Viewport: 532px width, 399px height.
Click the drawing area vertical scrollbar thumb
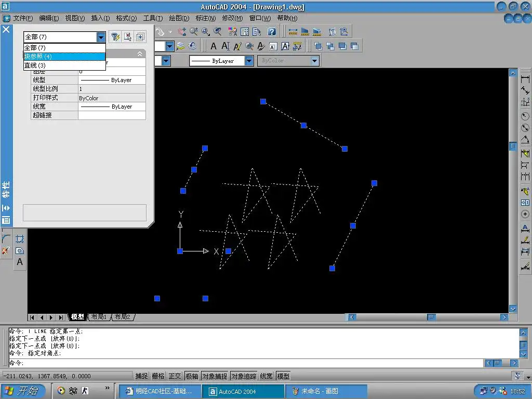tap(513, 146)
